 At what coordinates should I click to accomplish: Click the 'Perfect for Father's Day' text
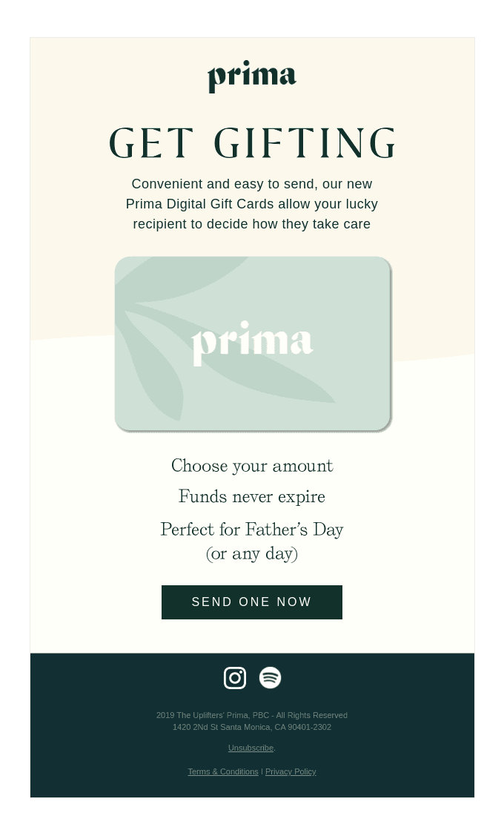[x=252, y=530]
